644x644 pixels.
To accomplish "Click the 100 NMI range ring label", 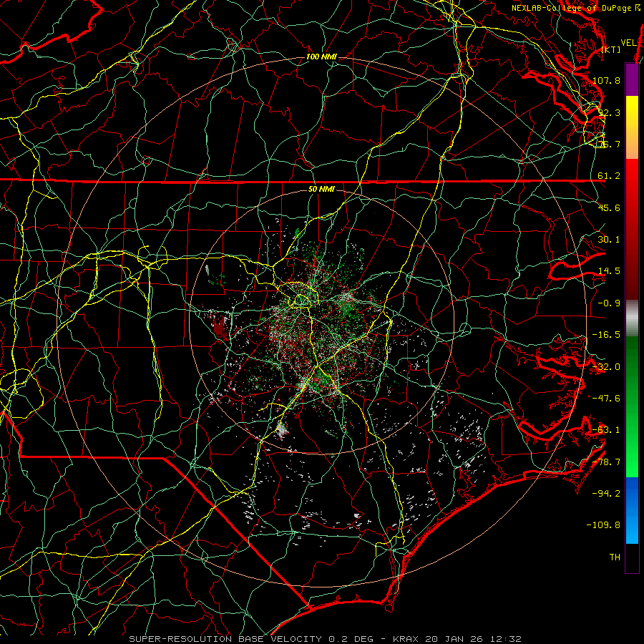I will point(321,57).
